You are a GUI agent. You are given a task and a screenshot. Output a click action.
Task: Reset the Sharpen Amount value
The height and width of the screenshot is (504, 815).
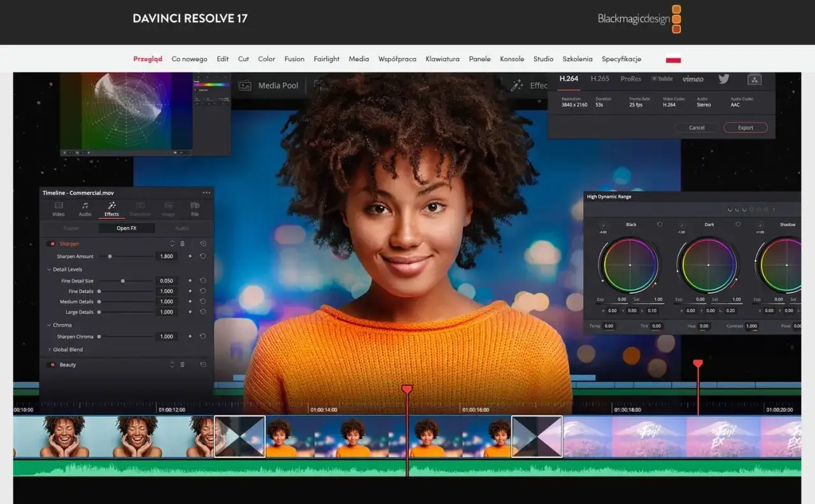coord(202,256)
